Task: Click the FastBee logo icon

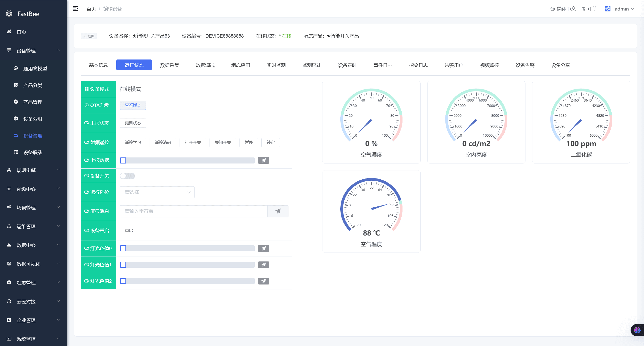Action: (x=9, y=14)
